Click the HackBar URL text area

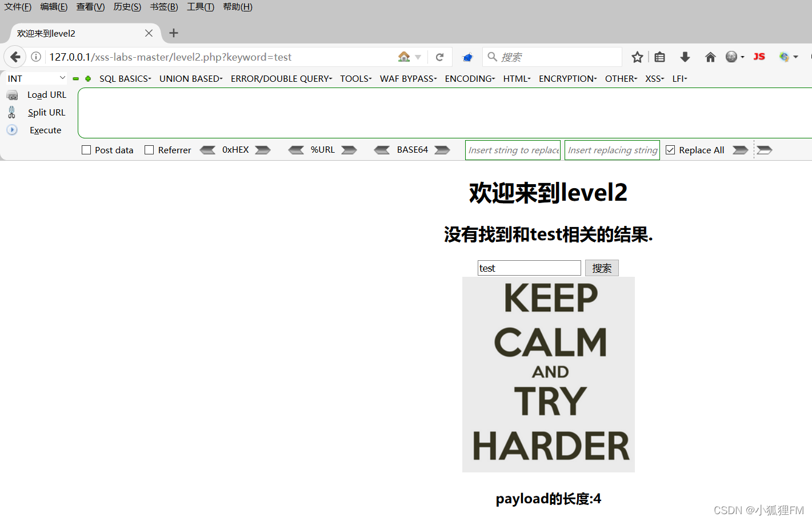point(445,113)
